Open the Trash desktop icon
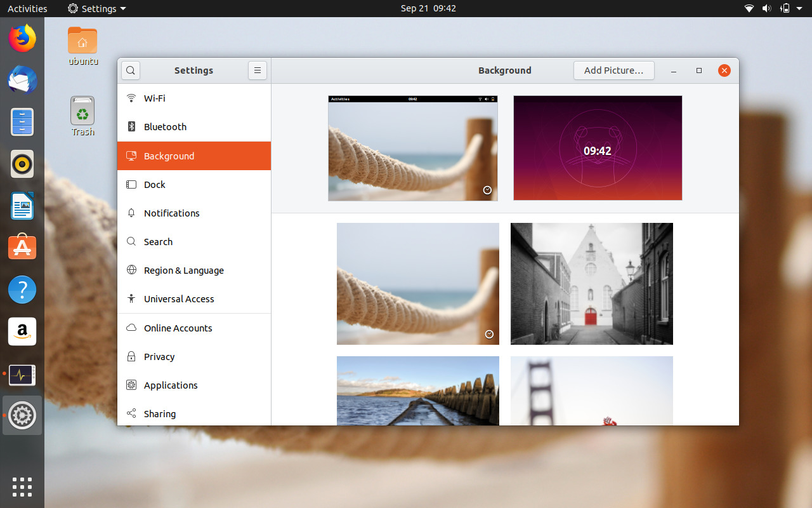The width and height of the screenshot is (812, 508). click(x=82, y=116)
